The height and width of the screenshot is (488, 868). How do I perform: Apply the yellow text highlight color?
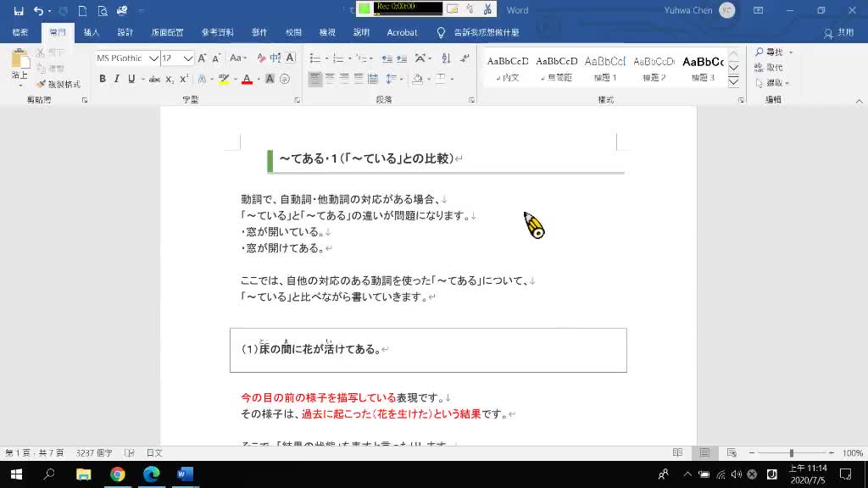point(224,79)
